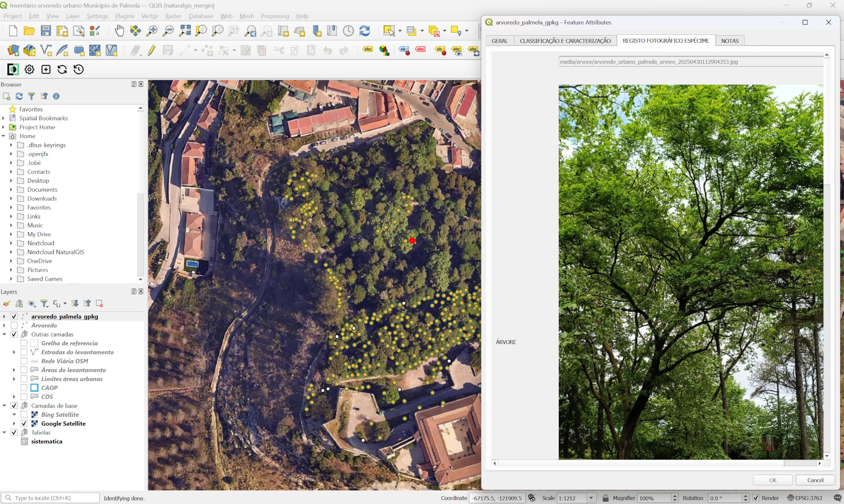Screen dimensions: 844x504
Task: Open the Processing menu
Action: click(x=275, y=16)
